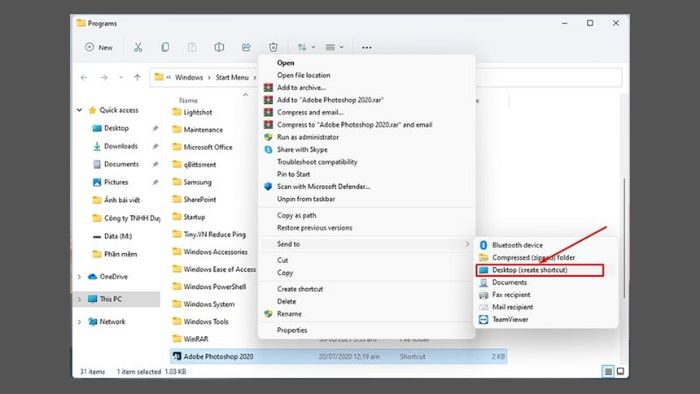Choose Run as administrator from context menu
Screen dimensions: 700x394
click(x=308, y=137)
